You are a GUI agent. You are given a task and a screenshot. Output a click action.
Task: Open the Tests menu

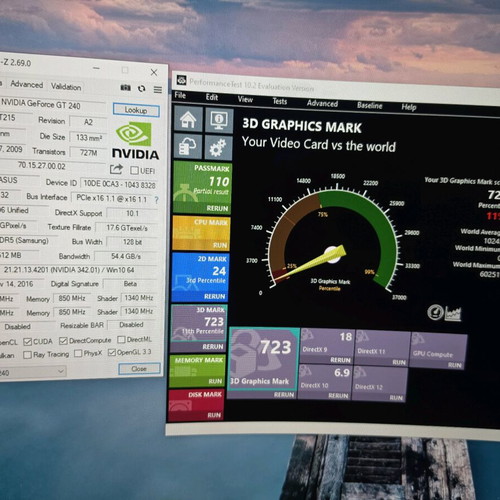point(280,101)
